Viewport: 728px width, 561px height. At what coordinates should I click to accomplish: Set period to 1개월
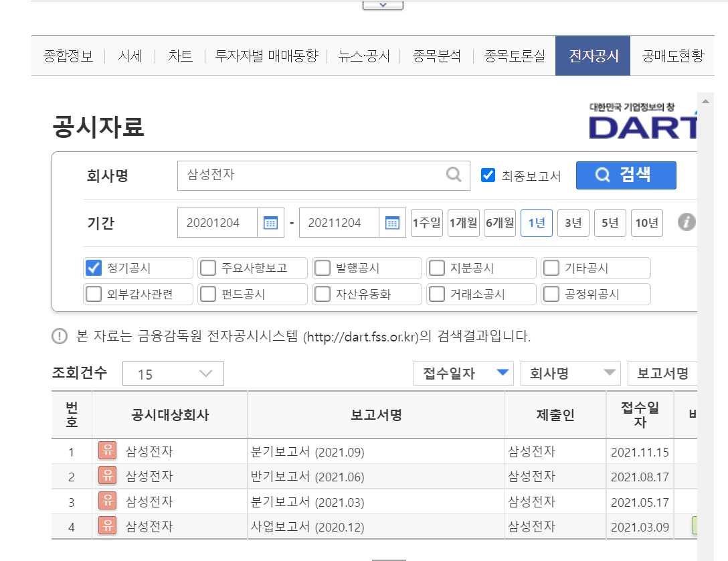pyautogui.click(x=463, y=223)
